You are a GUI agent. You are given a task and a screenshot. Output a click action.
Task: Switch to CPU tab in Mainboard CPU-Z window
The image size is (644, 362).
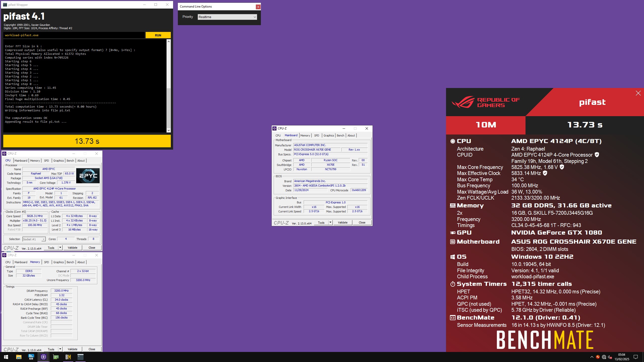[278, 135]
